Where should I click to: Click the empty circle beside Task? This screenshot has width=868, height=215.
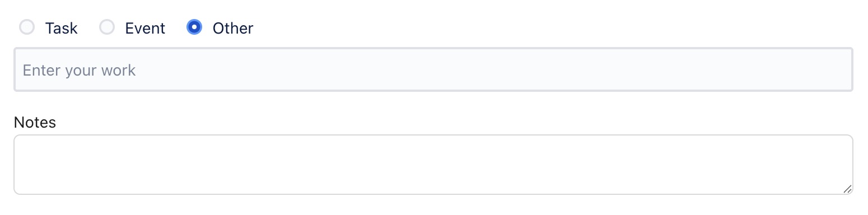tap(27, 27)
